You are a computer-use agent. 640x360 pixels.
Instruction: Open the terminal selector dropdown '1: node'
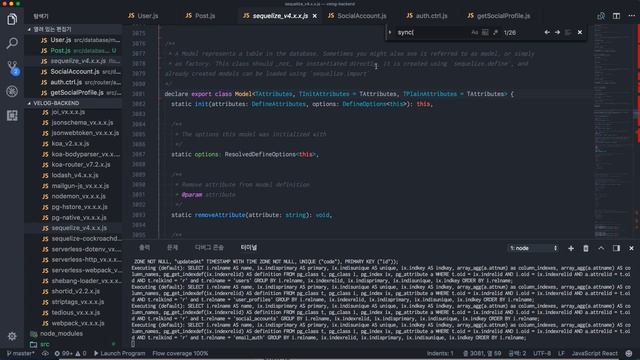533,248
